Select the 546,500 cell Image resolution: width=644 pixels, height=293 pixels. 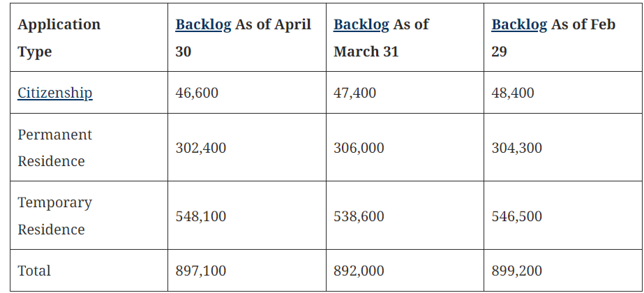517,216
